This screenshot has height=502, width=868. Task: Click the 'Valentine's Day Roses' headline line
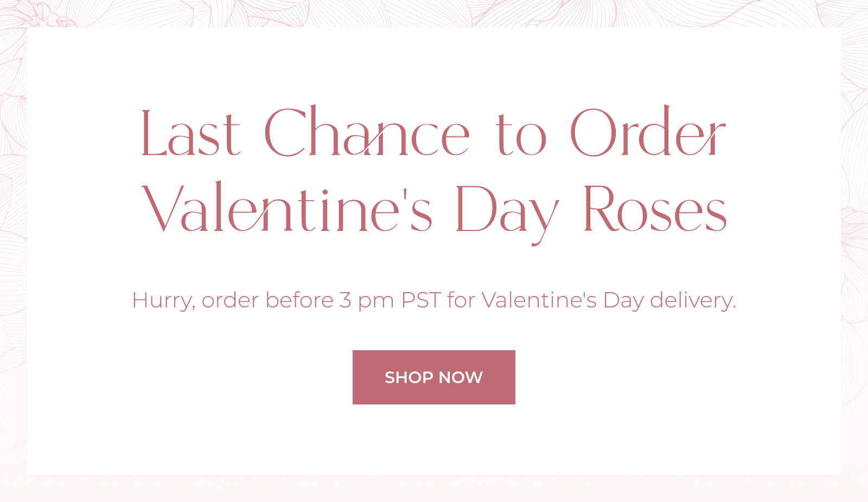pyautogui.click(x=434, y=212)
